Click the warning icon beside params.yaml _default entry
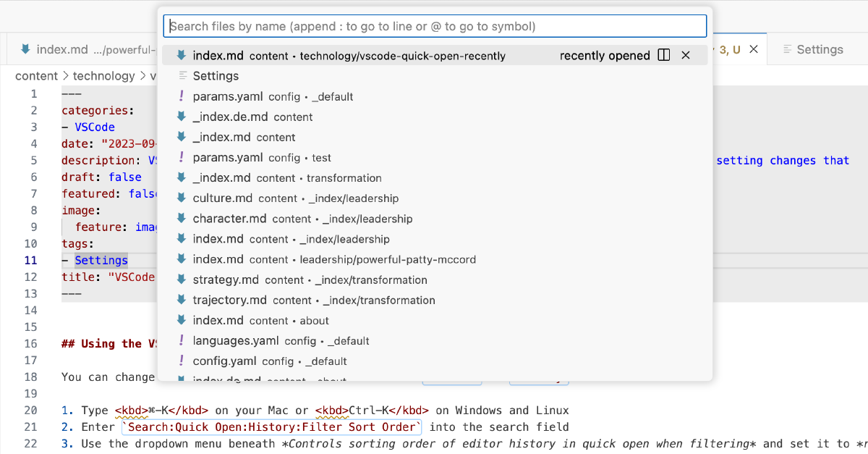This screenshot has height=454, width=868. point(181,96)
